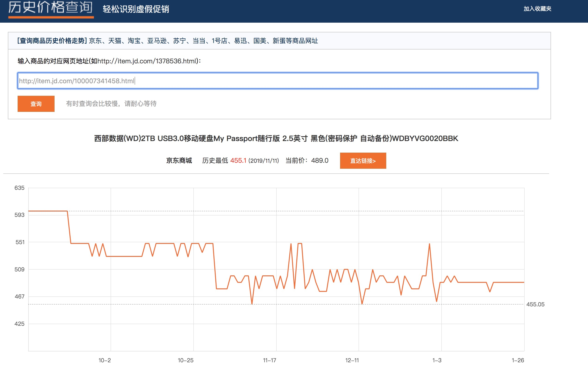Click the slogan 轻松识别虚假促销

(136, 9)
